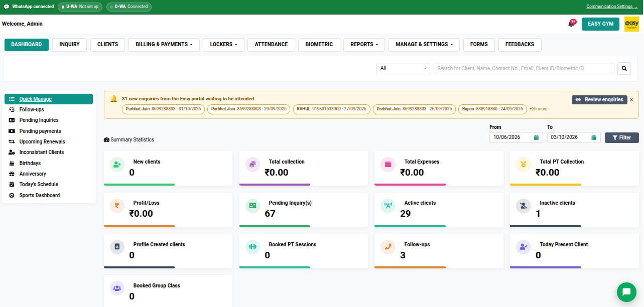Click the enquiries alert bell icon
The width and height of the screenshot is (644, 307).
click(x=113, y=99)
